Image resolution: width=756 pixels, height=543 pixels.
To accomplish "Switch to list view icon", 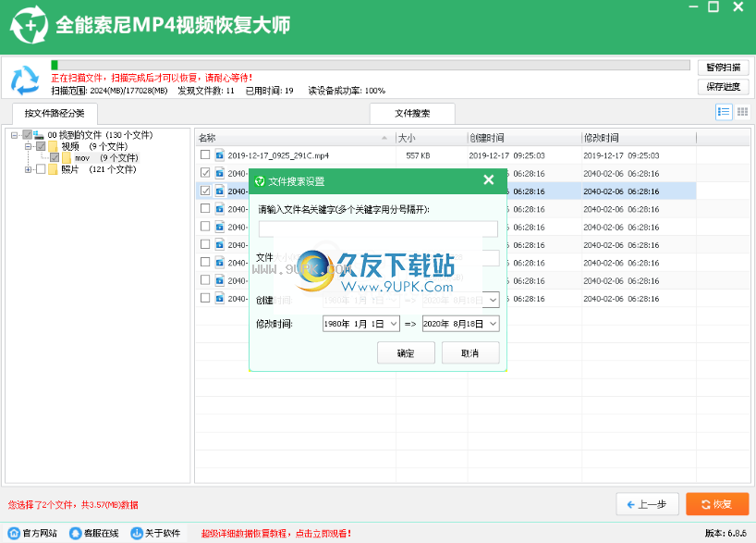I will (x=724, y=112).
